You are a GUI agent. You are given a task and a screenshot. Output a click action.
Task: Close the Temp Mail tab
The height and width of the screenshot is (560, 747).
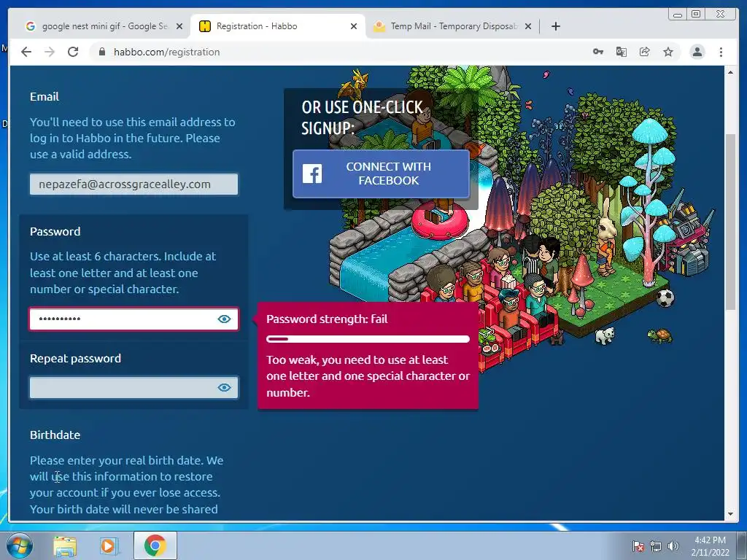(x=528, y=27)
